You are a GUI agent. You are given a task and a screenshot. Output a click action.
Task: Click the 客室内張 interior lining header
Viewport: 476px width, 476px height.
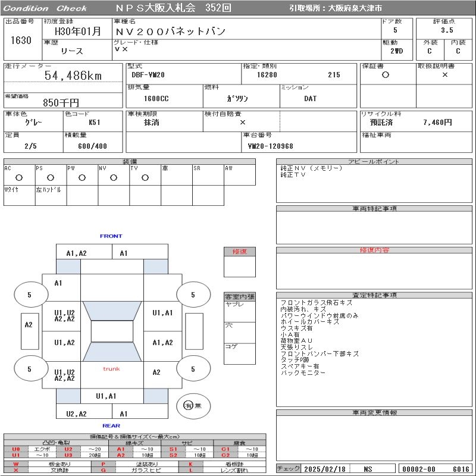coord(239,296)
